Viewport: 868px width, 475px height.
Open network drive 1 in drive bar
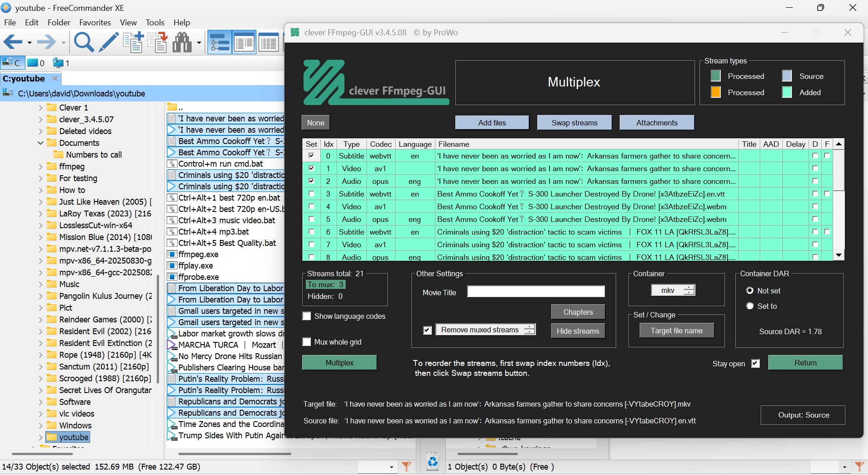(x=61, y=63)
